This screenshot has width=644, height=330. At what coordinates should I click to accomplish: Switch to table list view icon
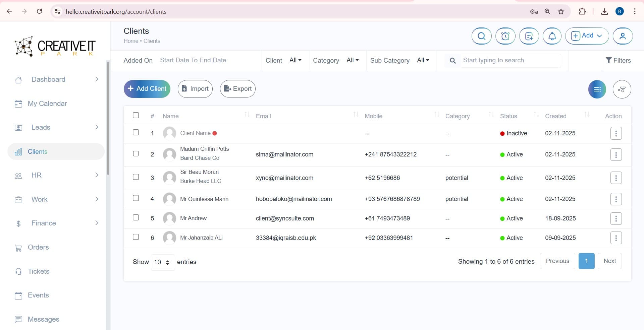(x=597, y=89)
